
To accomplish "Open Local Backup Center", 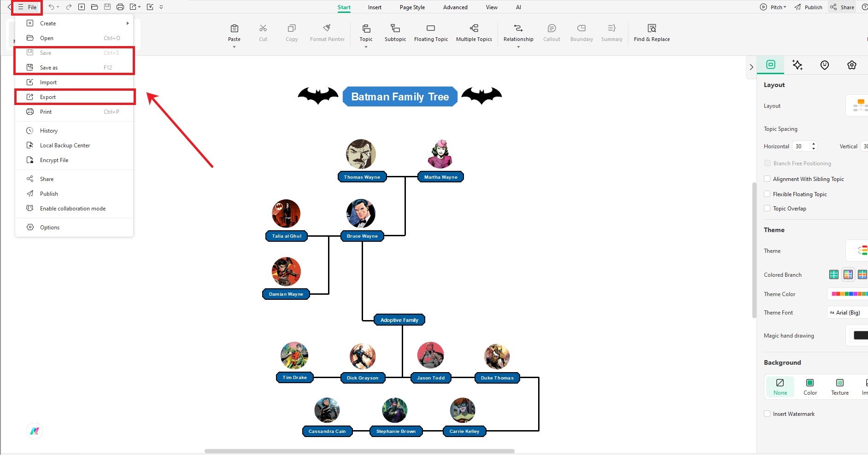I will coord(74,145).
